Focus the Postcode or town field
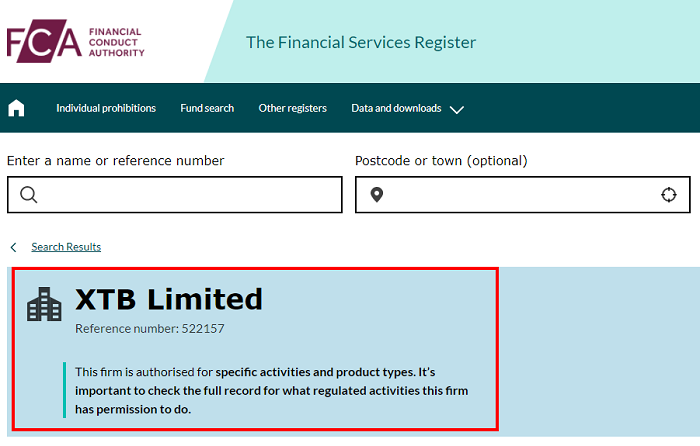The width and height of the screenshot is (700, 446). pyautogui.click(x=523, y=195)
